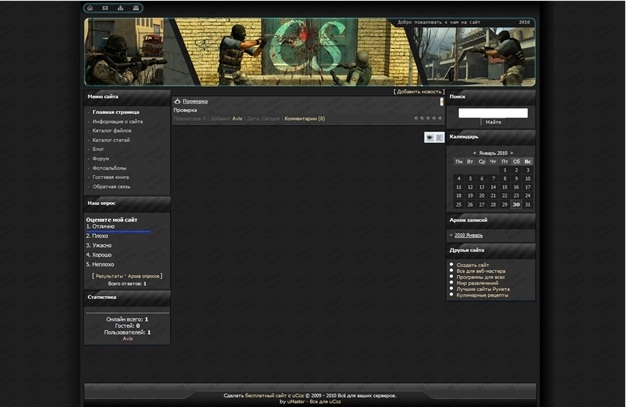The height and width of the screenshot is (407, 626).
Task: Open Все для uCoz footer link
Action: [x=325, y=402]
